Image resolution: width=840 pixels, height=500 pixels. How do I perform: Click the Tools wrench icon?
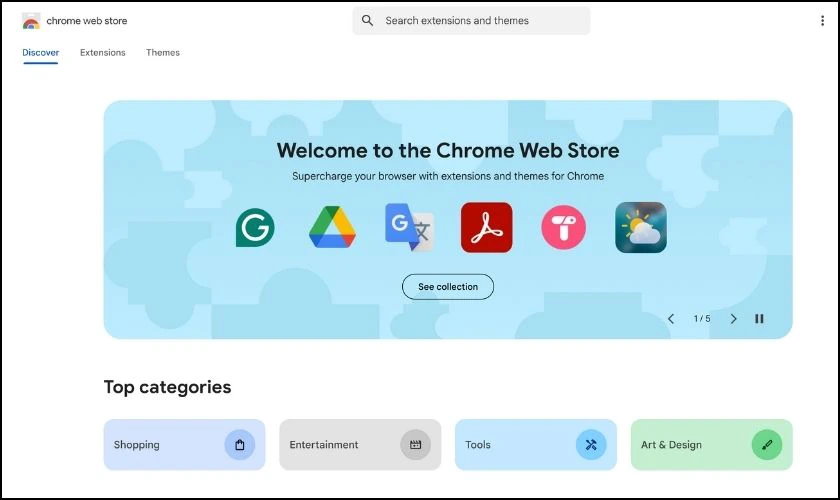(x=591, y=445)
